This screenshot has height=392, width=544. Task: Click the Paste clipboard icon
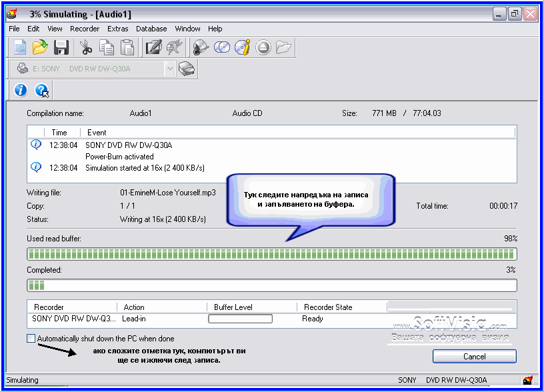[x=127, y=47]
